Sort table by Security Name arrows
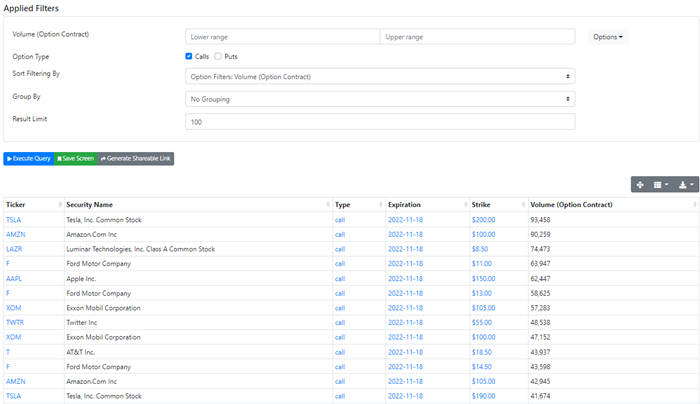700x404 pixels. (328, 204)
